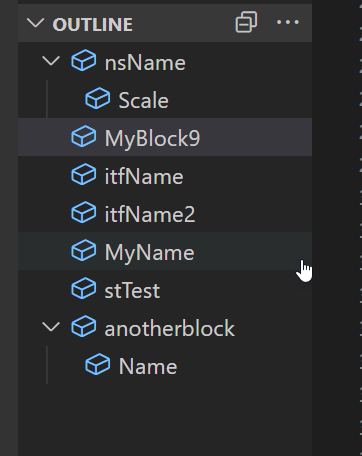Viewport: 362px width, 456px height.
Task: Select the MyName outline entry
Action: coord(165,251)
